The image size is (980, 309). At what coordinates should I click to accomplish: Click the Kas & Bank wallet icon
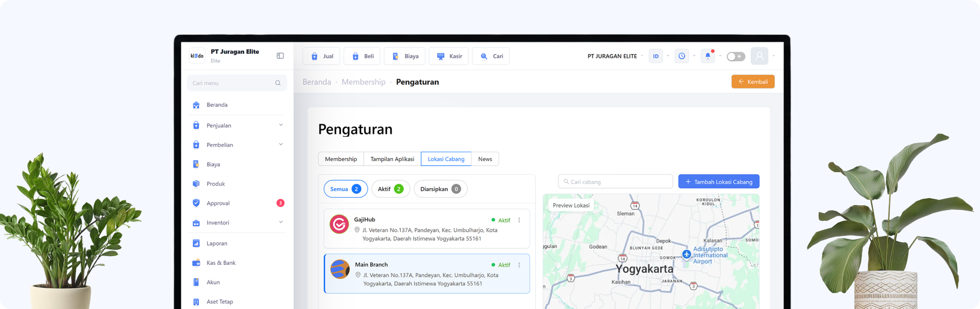click(x=196, y=263)
